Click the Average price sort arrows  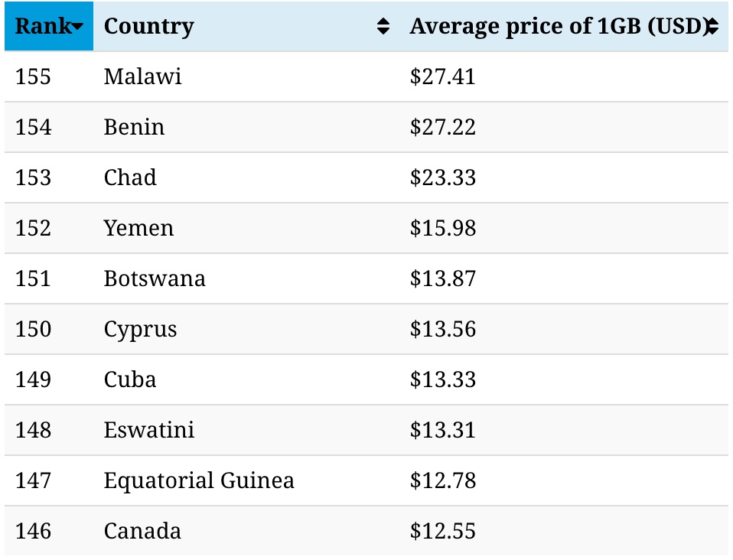(712, 27)
